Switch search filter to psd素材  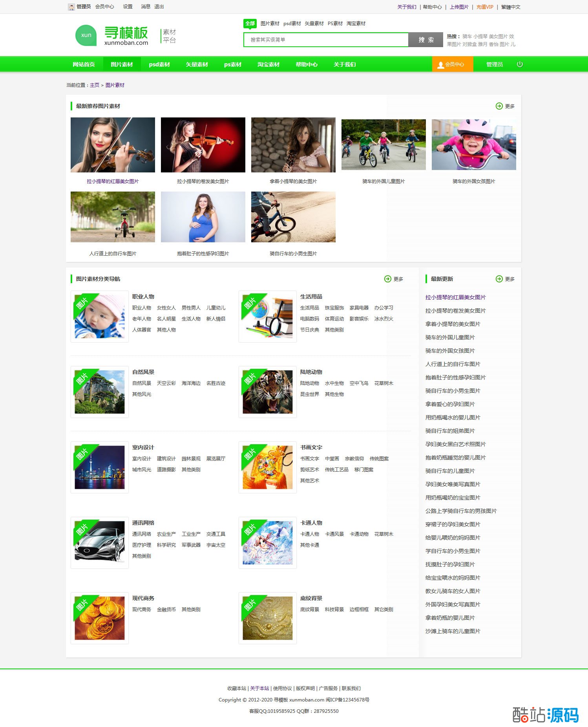point(292,24)
